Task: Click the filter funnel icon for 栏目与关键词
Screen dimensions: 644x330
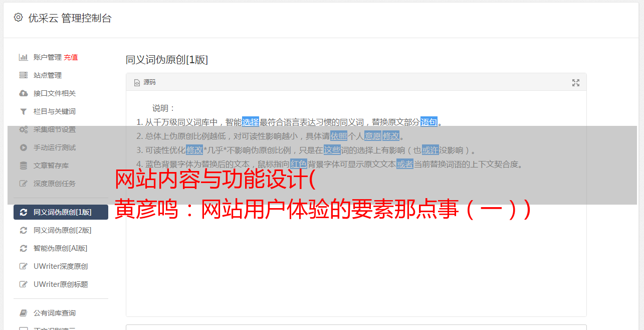Action: pos(23,111)
